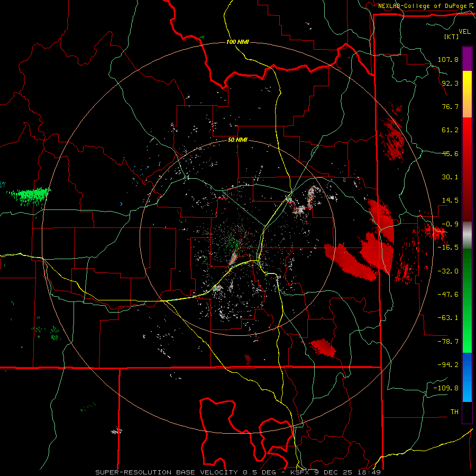Image resolution: width=476 pixels, height=476 pixels.
Task: Select the 30.1 value on velocity scale
Action: (x=450, y=177)
